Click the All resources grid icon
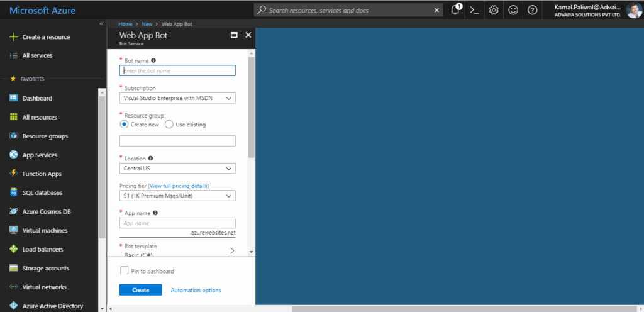The height and width of the screenshot is (312, 644). coord(14,117)
